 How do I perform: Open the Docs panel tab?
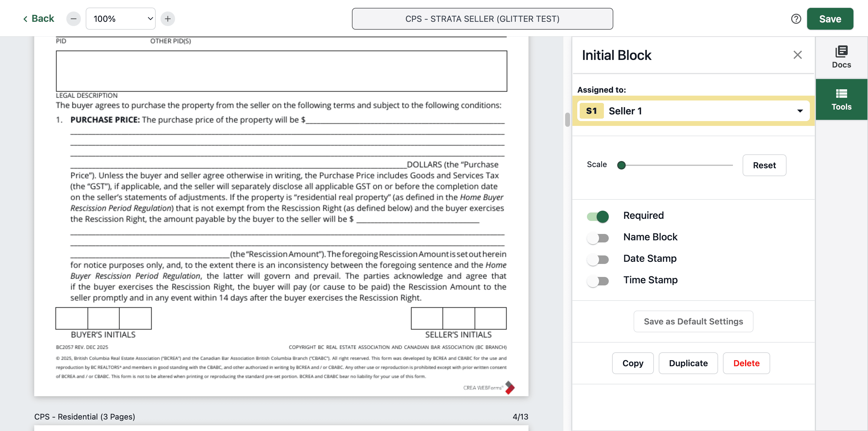(841, 58)
